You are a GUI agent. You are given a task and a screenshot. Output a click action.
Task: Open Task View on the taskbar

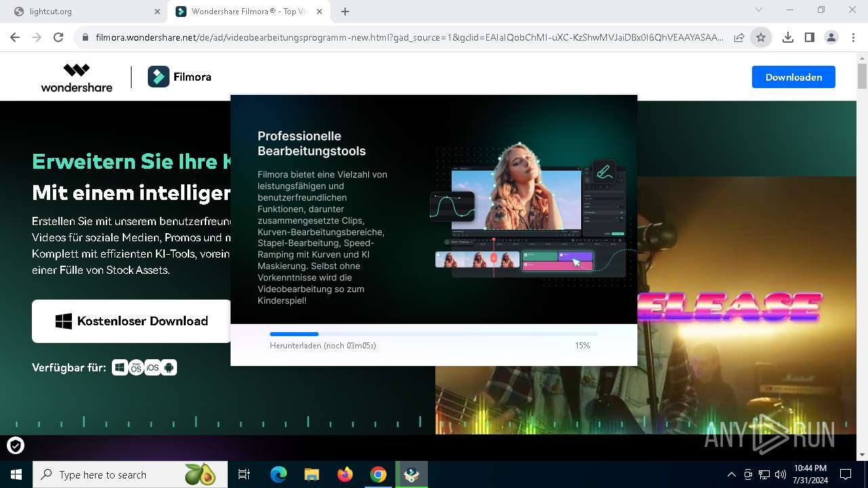point(244,474)
